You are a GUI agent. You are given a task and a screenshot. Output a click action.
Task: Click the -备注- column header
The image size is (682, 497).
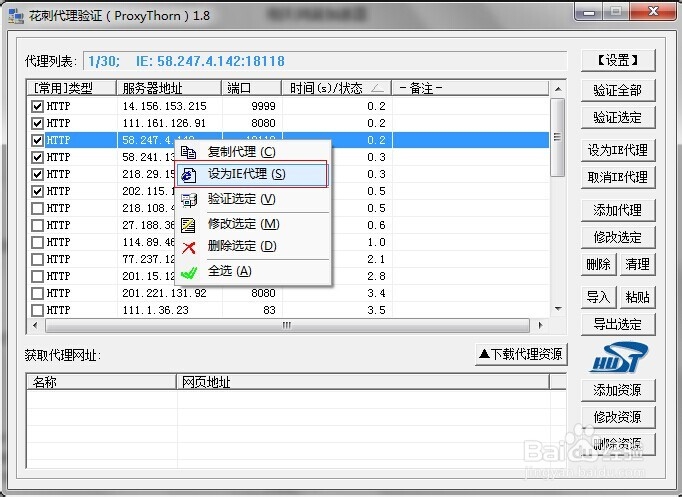click(470, 88)
